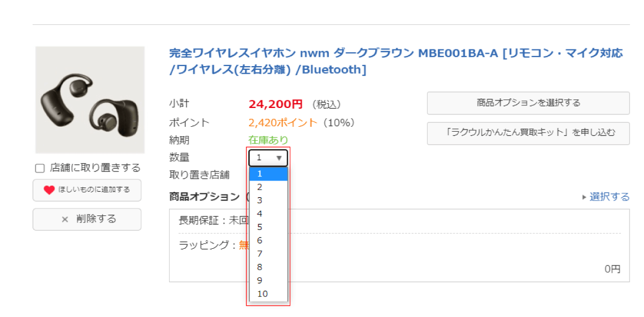This screenshot has width=644, height=317.
Task: Set quantity to 7
Action: [x=268, y=254]
